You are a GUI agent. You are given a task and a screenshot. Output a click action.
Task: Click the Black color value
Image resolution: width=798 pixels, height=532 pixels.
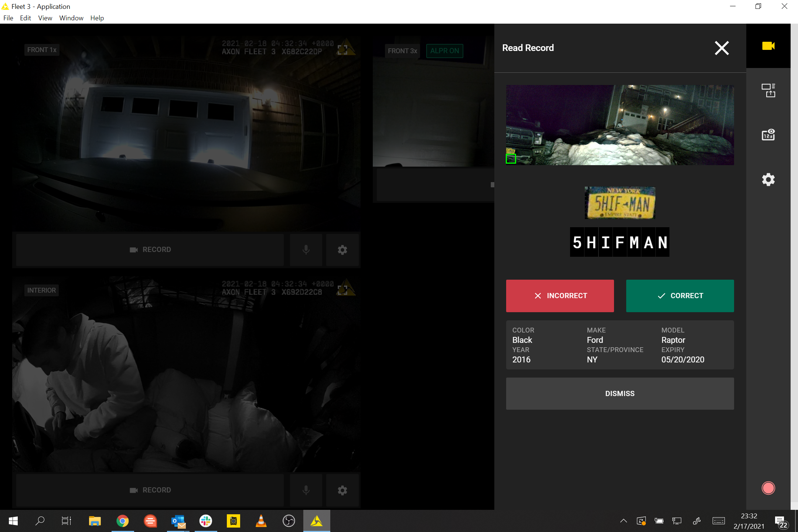[522, 340]
